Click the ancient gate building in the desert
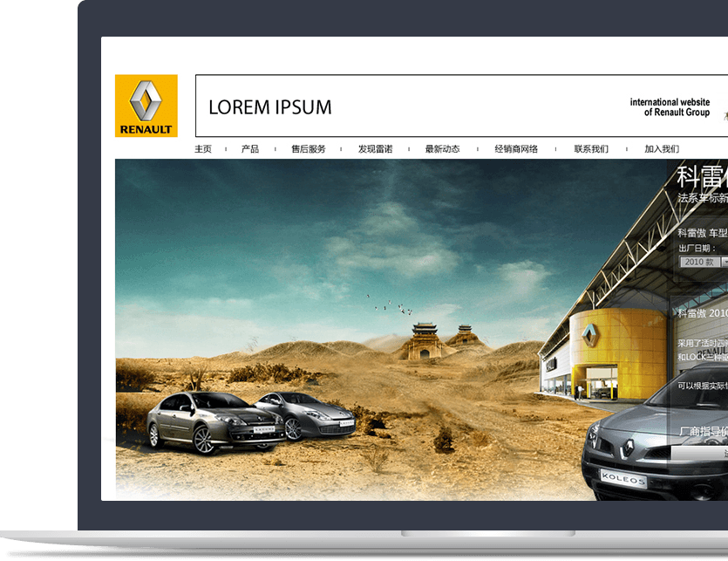Viewport: 728px width, 561px height. [x=425, y=341]
